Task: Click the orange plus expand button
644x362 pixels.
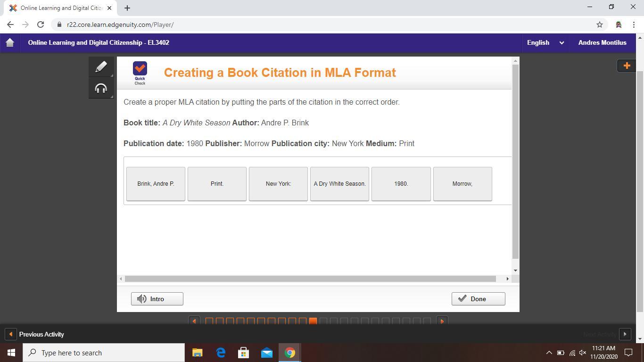Action: click(627, 66)
